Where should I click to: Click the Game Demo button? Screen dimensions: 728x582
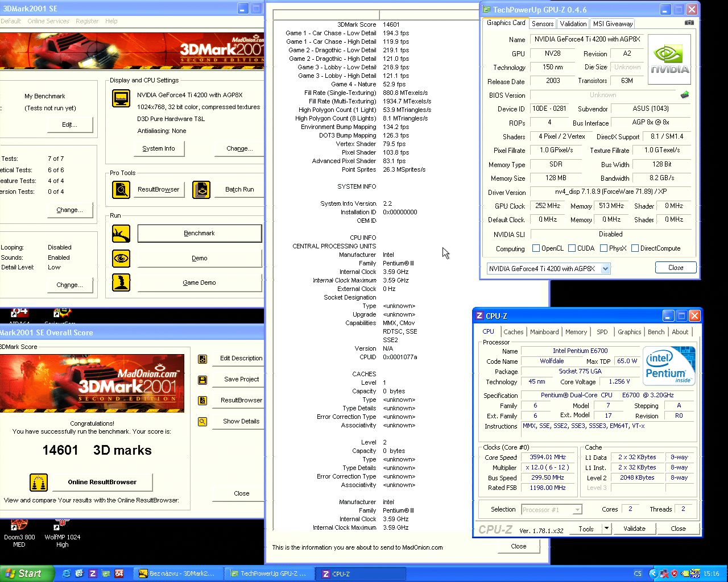[199, 282]
